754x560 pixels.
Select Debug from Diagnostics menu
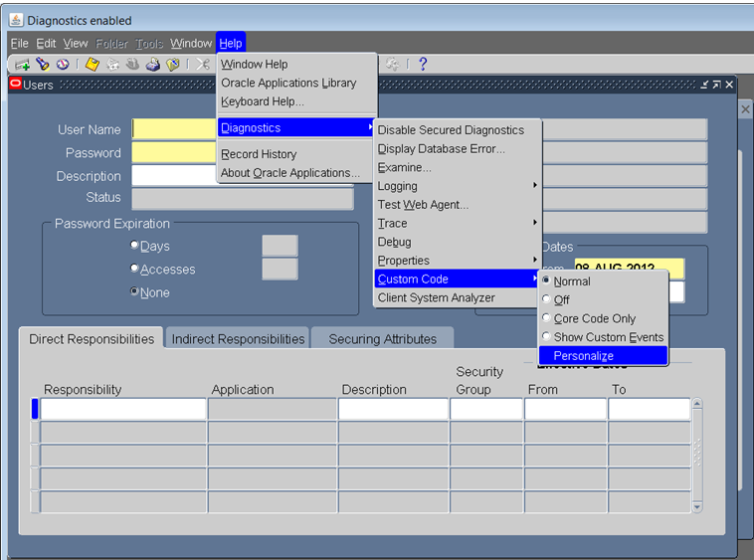[458, 242]
